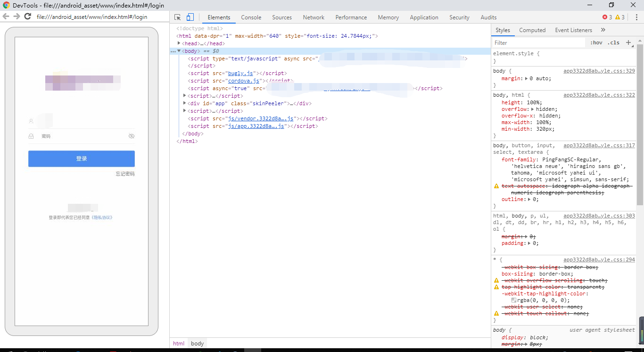The height and width of the screenshot is (352, 644).
Task: Expand the head element node
Action: click(x=179, y=43)
